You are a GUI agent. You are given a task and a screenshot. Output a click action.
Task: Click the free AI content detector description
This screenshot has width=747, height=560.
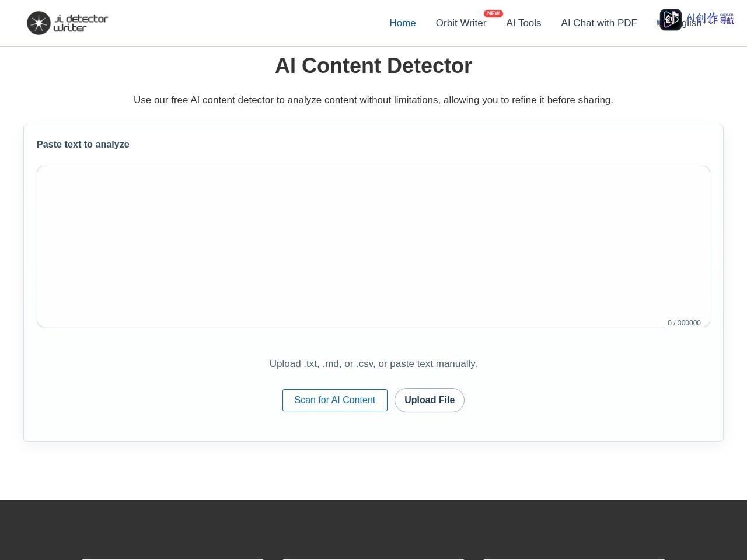pyautogui.click(x=373, y=100)
